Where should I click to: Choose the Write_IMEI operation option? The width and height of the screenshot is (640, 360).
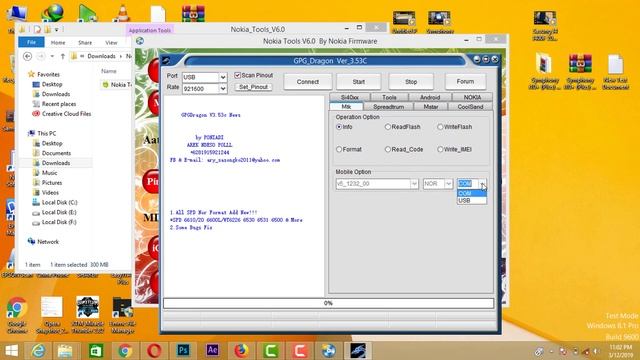440,149
